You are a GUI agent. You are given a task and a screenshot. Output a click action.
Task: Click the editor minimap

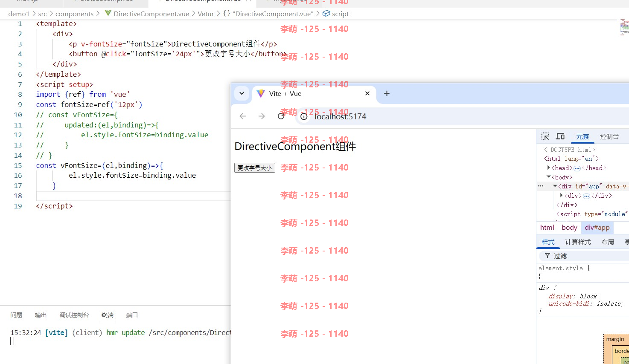click(624, 27)
